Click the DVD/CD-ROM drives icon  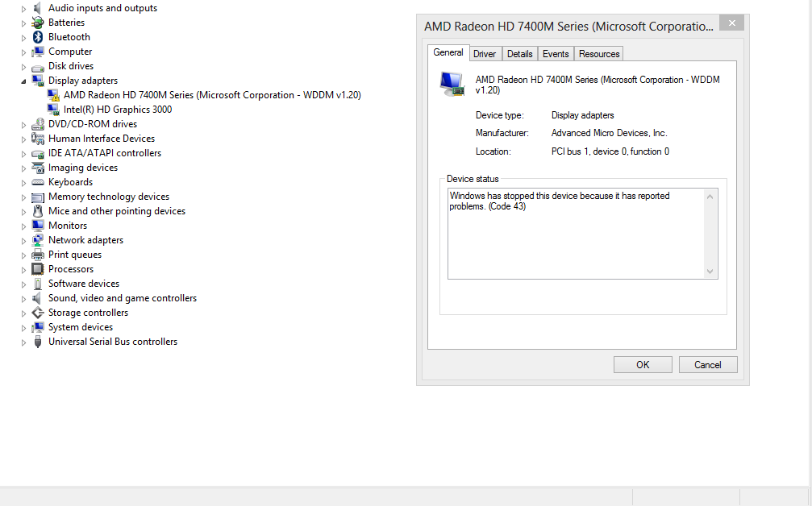pos(37,124)
